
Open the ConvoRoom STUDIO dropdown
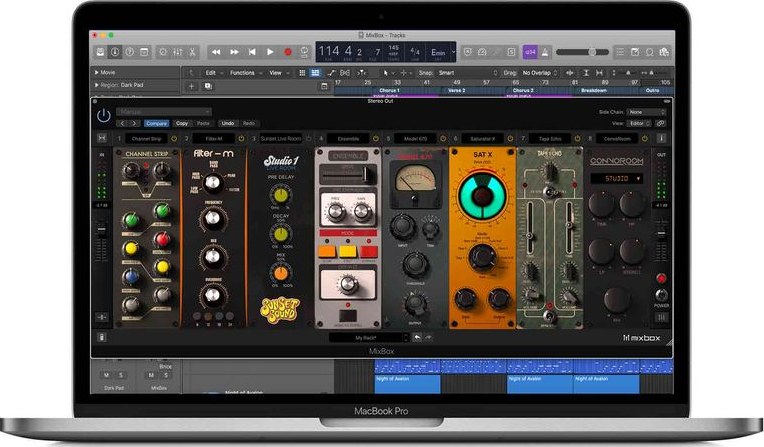click(x=616, y=179)
